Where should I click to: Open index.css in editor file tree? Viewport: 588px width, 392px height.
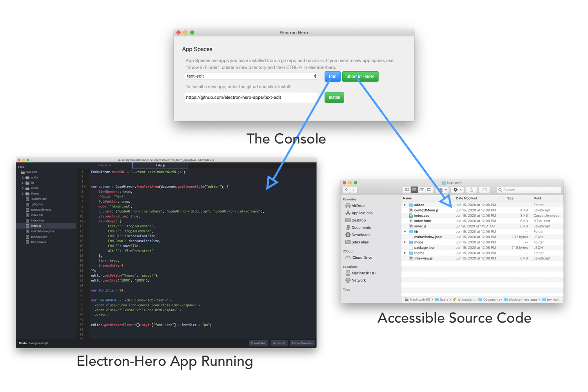(x=34, y=215)
